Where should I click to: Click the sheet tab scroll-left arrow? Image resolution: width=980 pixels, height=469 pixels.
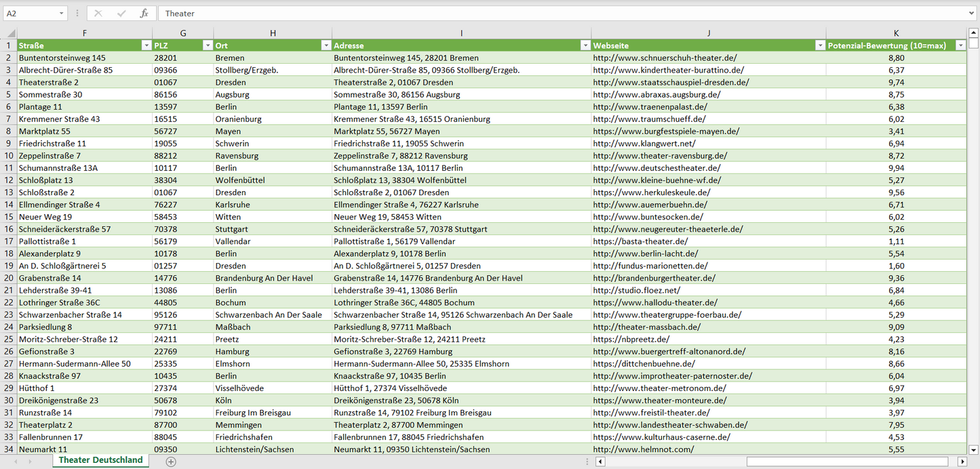(14, 462)
